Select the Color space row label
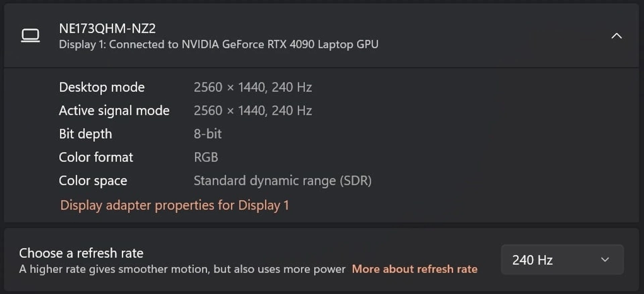Image resolution: width=644 pixels, height=294 pixels. click(93, 181)
